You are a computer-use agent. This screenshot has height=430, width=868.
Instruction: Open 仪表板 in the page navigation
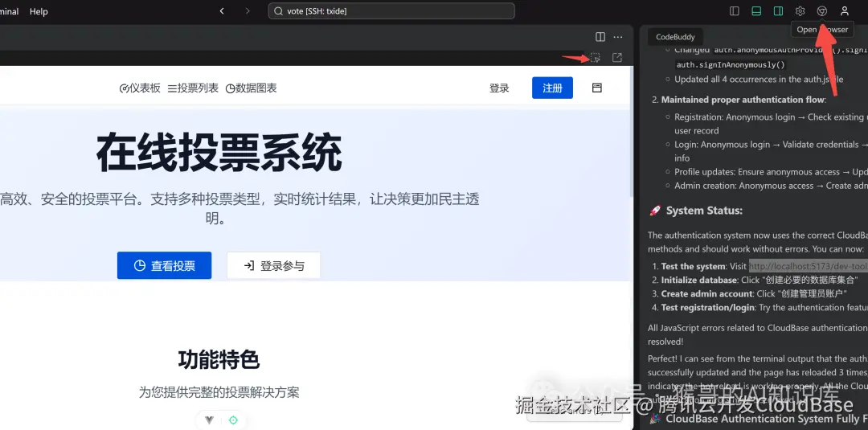coord(140,88)
